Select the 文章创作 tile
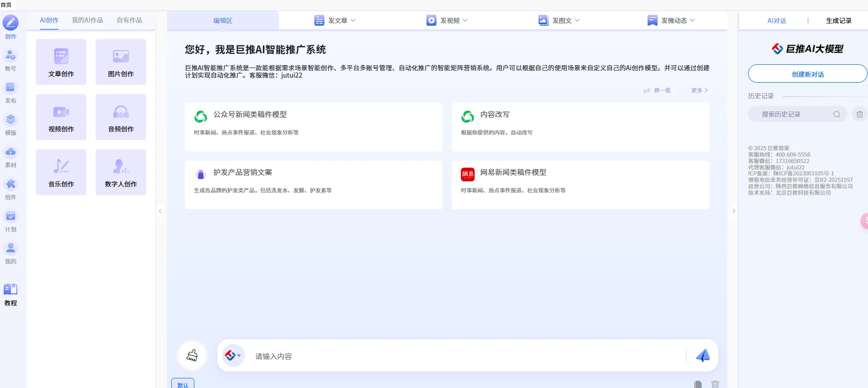The height and width of the screenshot is (388, 868). [x=61, y=62]
